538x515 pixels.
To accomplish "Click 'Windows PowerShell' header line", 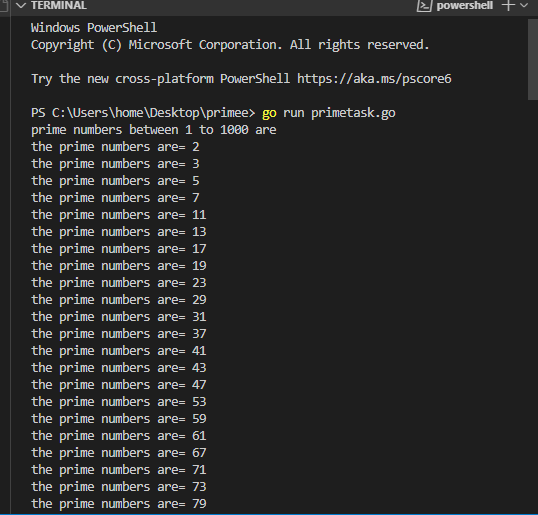I will (94, 28).
